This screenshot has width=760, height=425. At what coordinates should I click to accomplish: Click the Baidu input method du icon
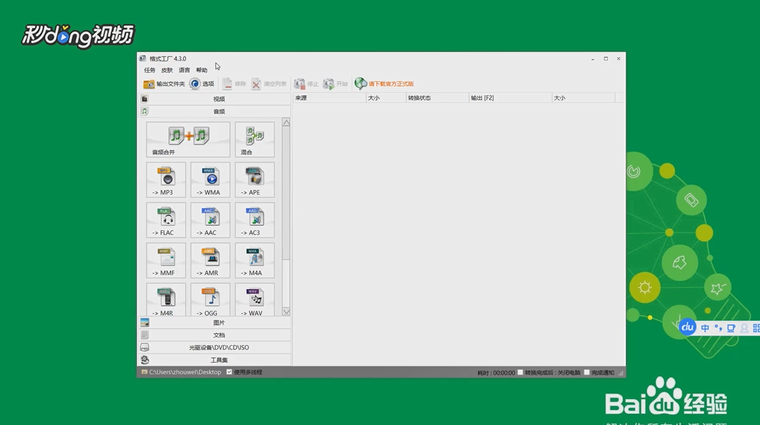687,327
